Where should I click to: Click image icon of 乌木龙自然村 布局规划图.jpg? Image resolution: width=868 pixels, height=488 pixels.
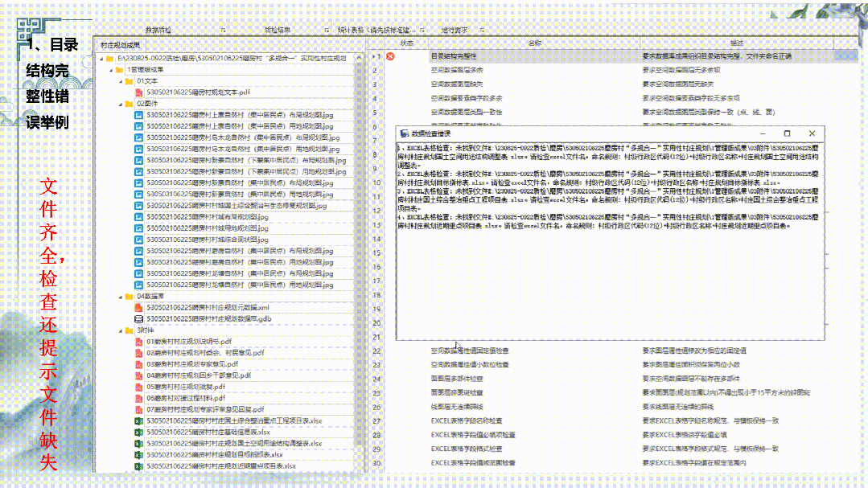tap(139, 137)
